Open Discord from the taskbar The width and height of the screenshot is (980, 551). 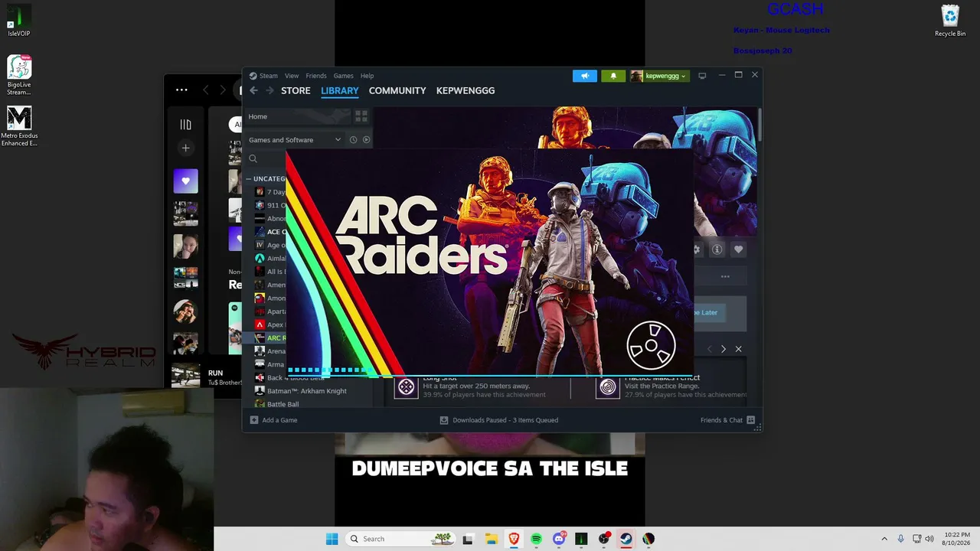(x=559, y=539)
